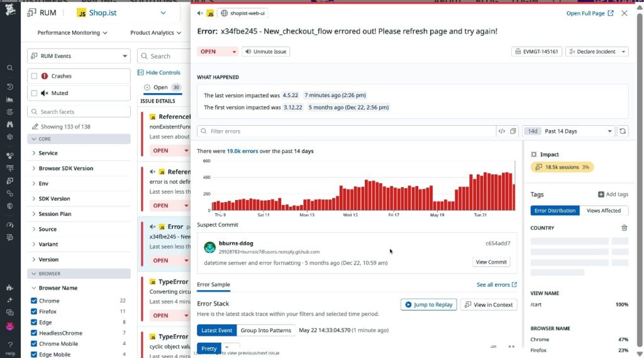Close the error detail panel
The image size is (644, 358).
point(625,13)
